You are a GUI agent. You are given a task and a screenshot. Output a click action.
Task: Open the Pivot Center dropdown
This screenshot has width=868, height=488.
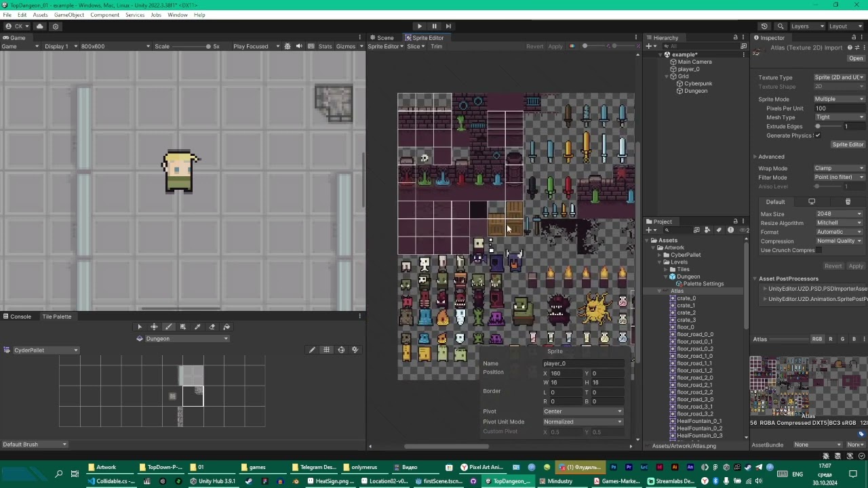pyautogui.click(x=583, y=411)
